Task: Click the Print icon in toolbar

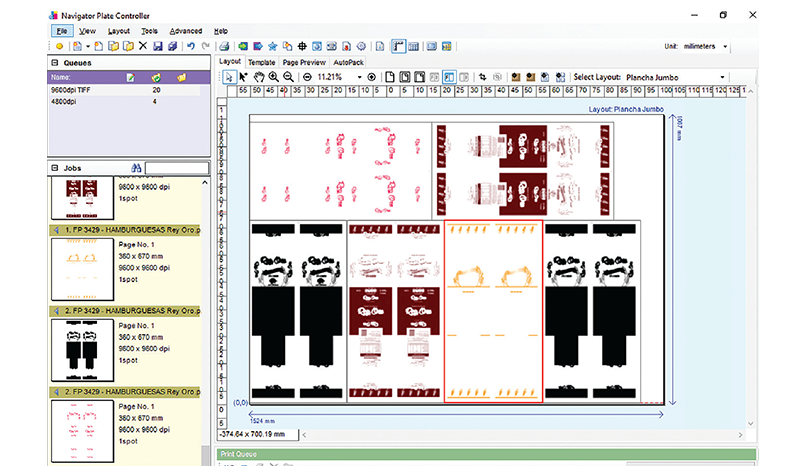Action: (224, 46)
